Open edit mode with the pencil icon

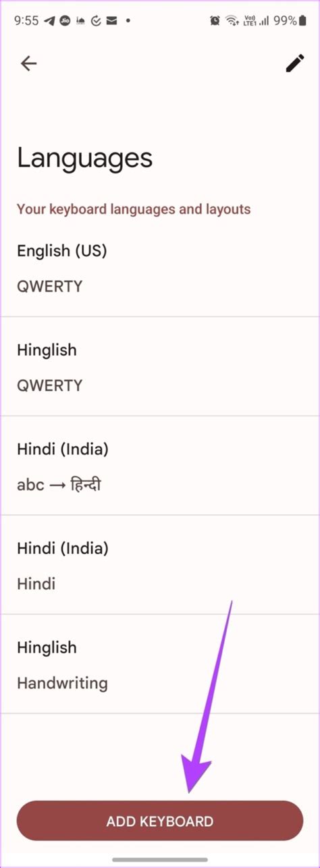coord(295,63)
